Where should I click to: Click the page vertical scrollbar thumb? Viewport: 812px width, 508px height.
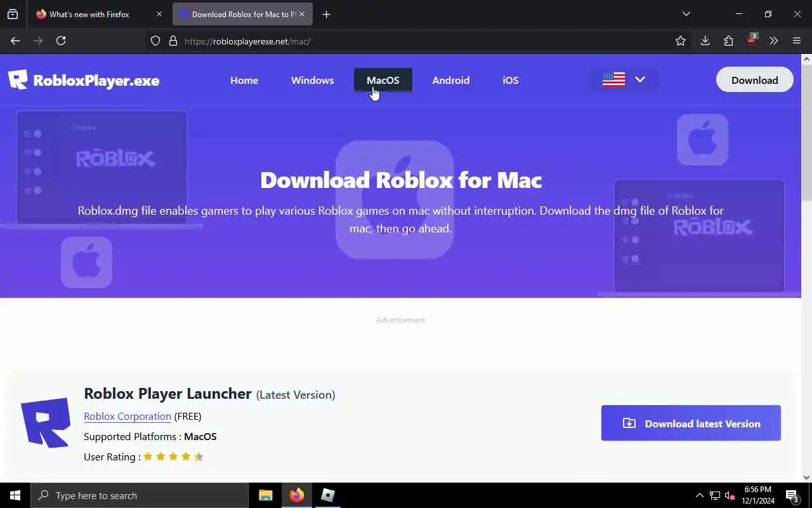[x=806, y=133]
